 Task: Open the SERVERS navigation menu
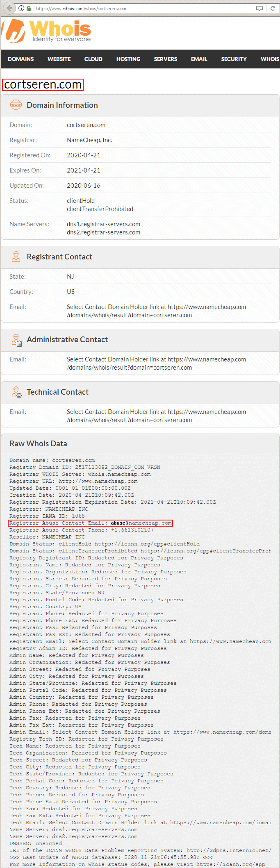click(x=166, y=59)
